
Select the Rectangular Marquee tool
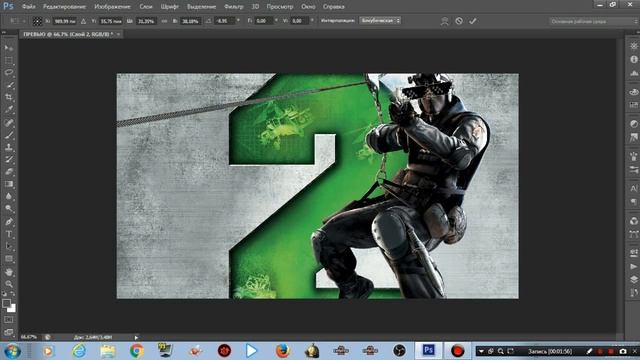[9, 60]
